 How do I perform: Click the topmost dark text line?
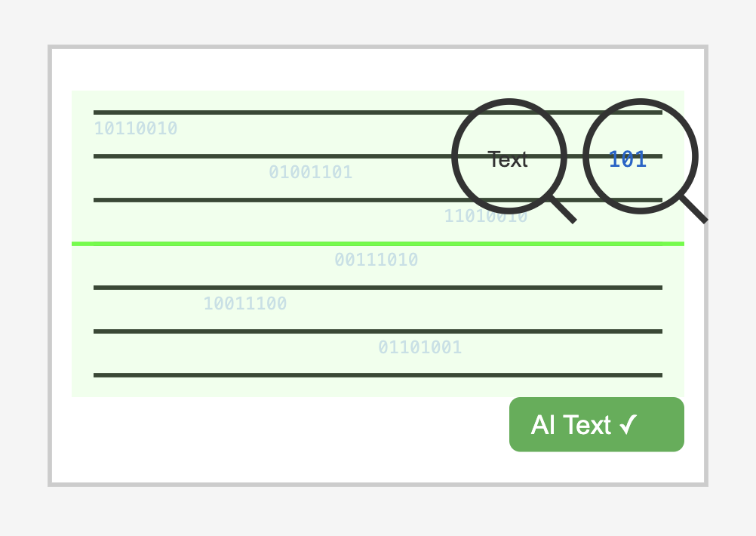(377, 112)
